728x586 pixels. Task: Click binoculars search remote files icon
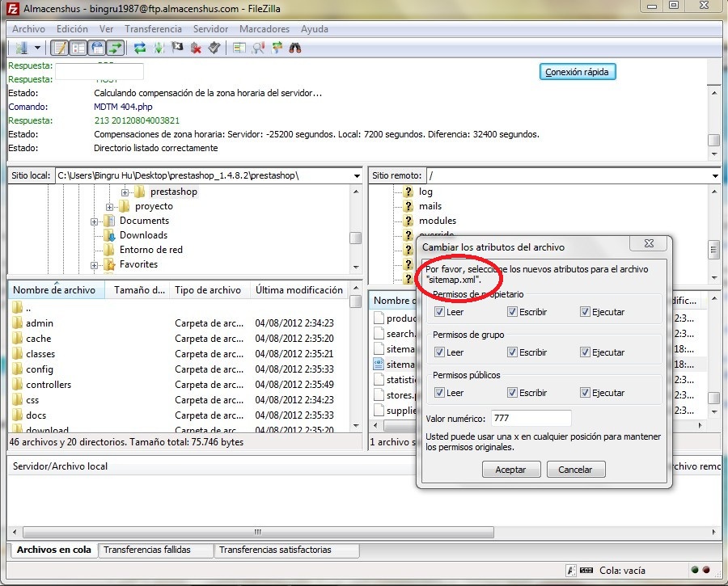[x=295, y=48]
